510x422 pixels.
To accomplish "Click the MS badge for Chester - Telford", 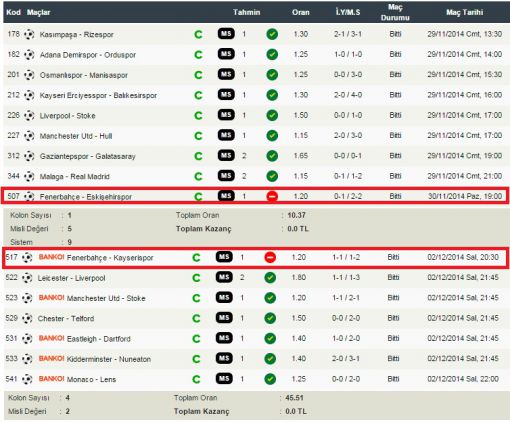I will 224,318.
